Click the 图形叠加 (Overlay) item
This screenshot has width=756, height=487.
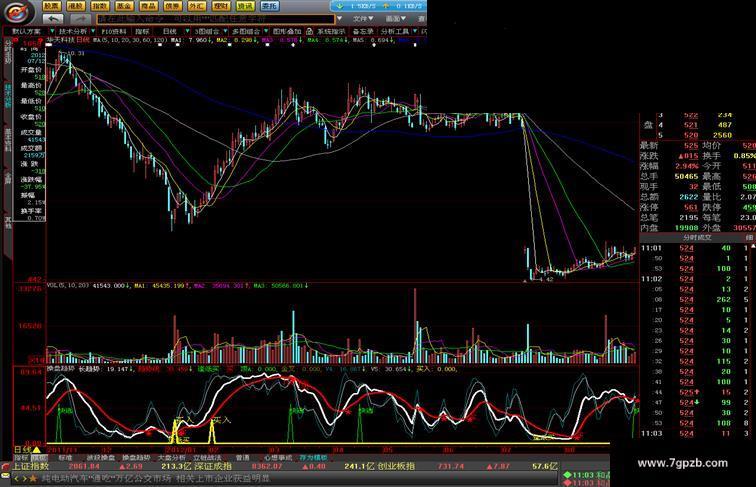[x=287, y=31]
